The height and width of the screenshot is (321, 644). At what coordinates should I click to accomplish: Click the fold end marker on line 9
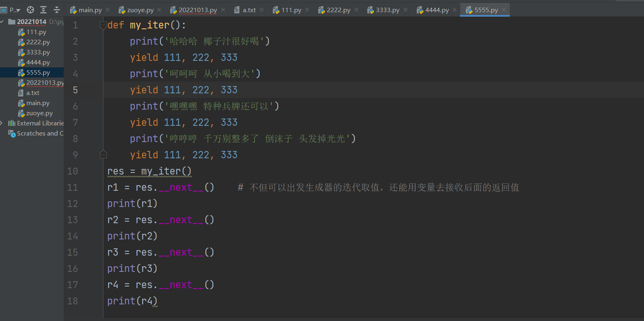point(103,154)
